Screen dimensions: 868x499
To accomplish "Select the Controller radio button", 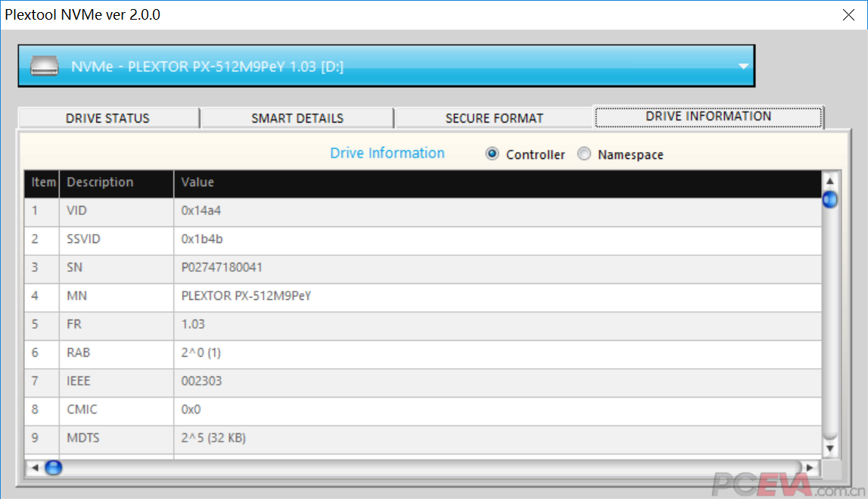I will tap(492, 154).
